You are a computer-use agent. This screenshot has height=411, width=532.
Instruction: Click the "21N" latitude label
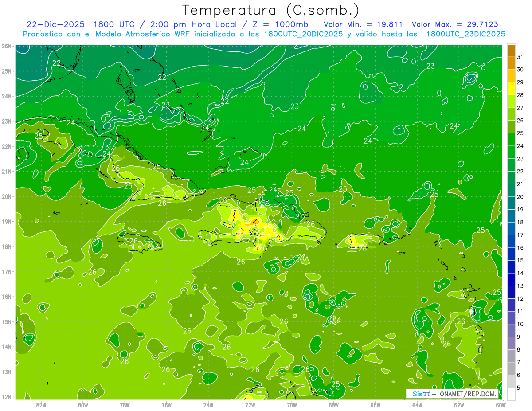[x=7, y=171]
